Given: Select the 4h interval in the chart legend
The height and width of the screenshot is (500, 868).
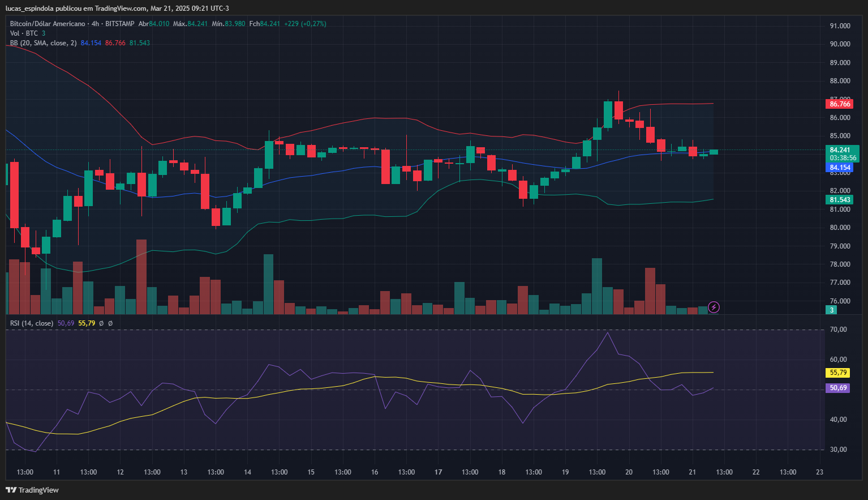Looking at the screenshot, I should point(95,24).
